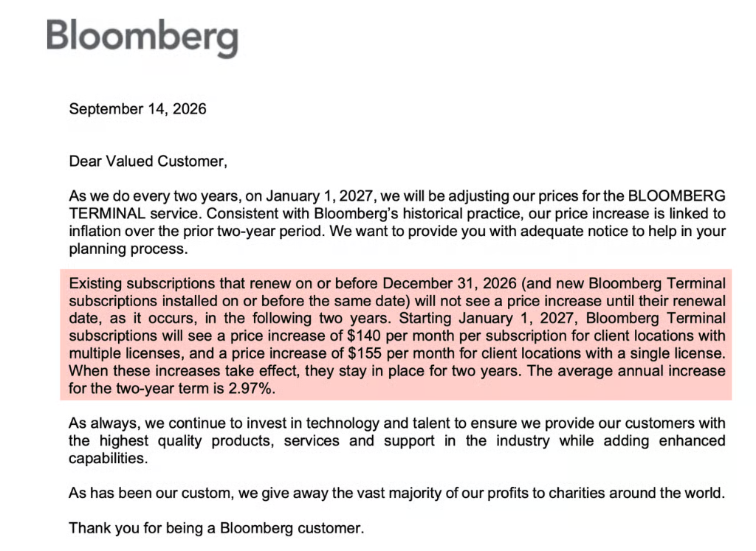Image resolution: width=756 pixels, height=551 pixels.
Task: Click the paragraph starting 'As always, we continue'
Action: coord(396,440)
